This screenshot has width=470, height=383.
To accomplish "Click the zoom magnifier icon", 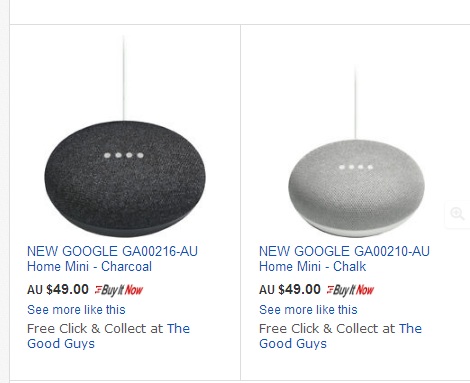I will click(x=457, y=214).
